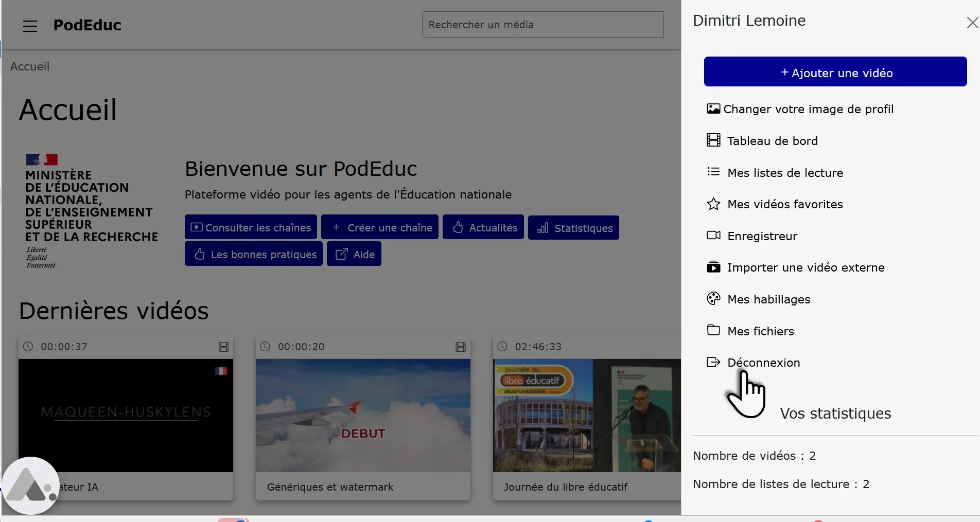Click the Consulter les chaînes button
Image resolution: width=980 pixels, height=522 pixels.
(251, 227)
